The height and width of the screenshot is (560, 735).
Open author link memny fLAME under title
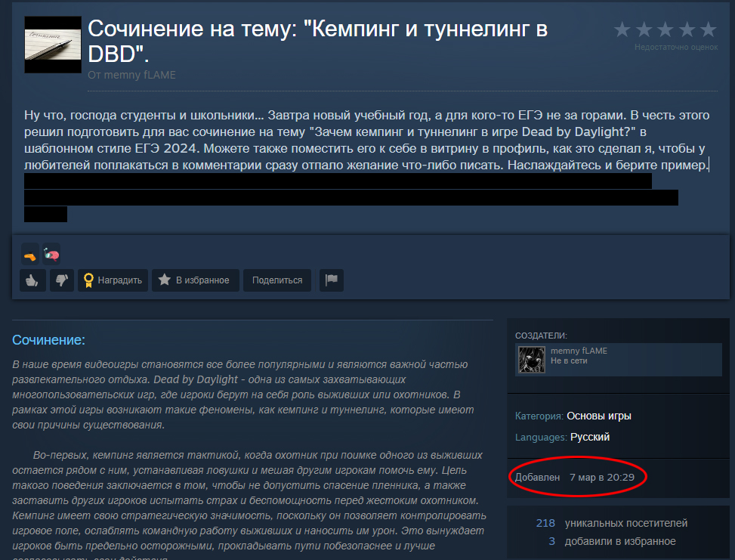click(x=140, y=75)
